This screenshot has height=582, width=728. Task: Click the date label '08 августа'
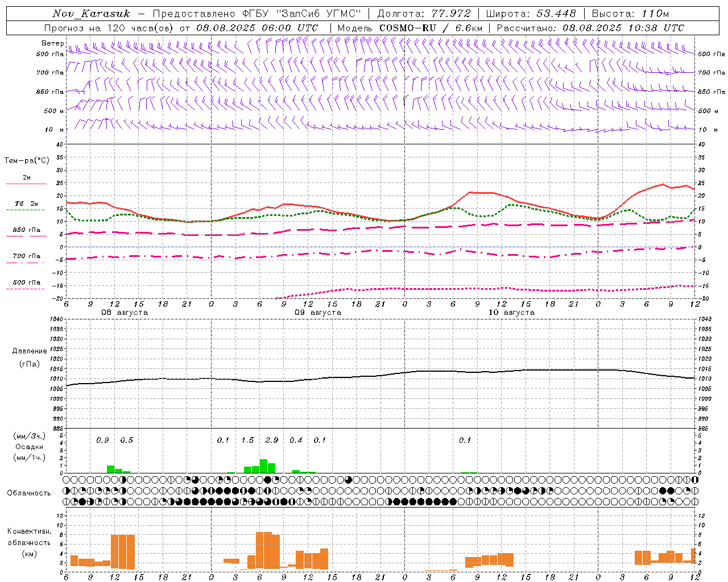tap(125, 313)
